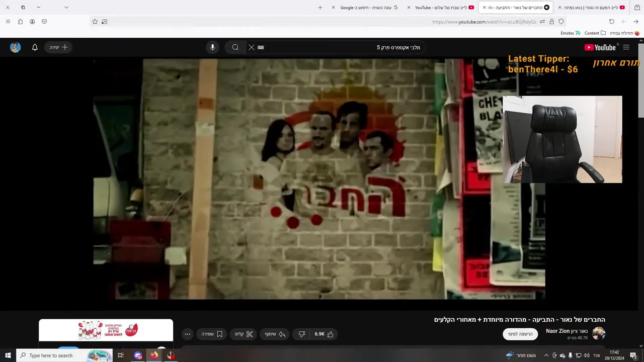Open the extensions puzzle icon
Viewport: 644px width, 362px height.
tap(20, 22)
